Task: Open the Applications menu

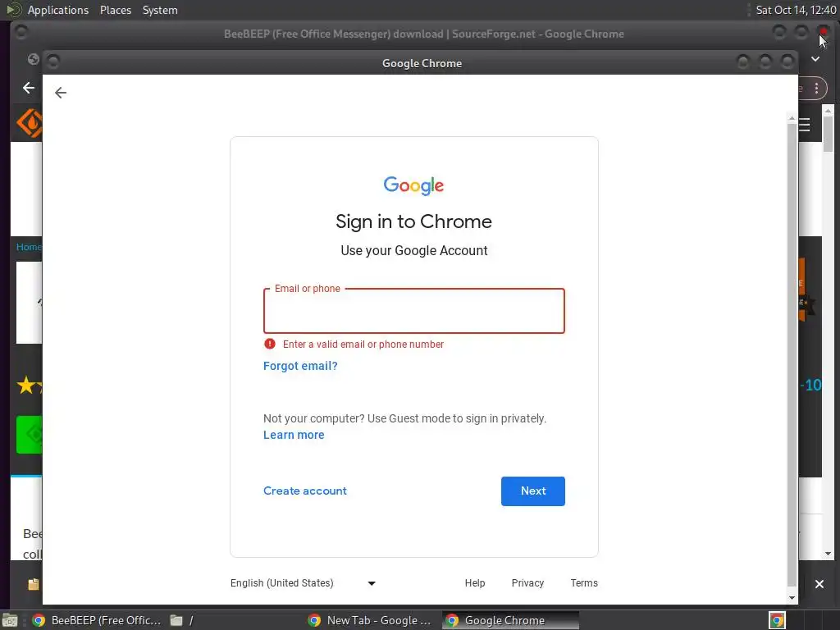Action: pyautogui.click(x=58, y=10)
